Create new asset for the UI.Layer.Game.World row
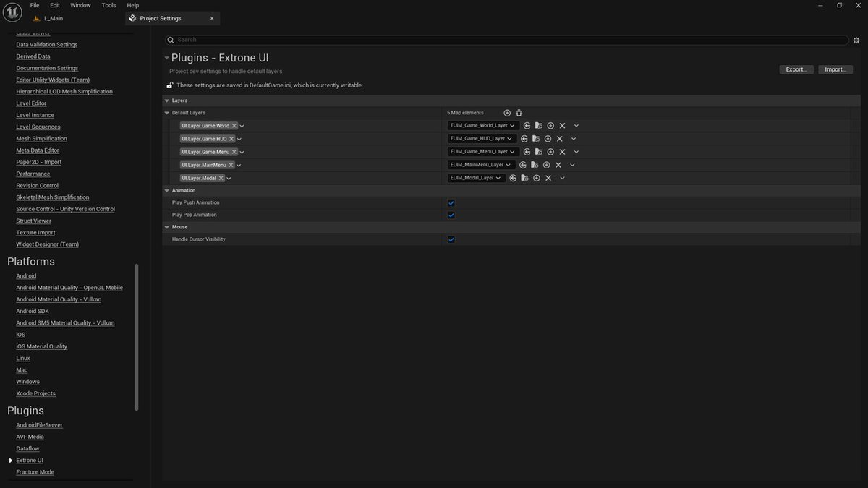The height and width of the screenshot is (488, 868). [550, 126]
